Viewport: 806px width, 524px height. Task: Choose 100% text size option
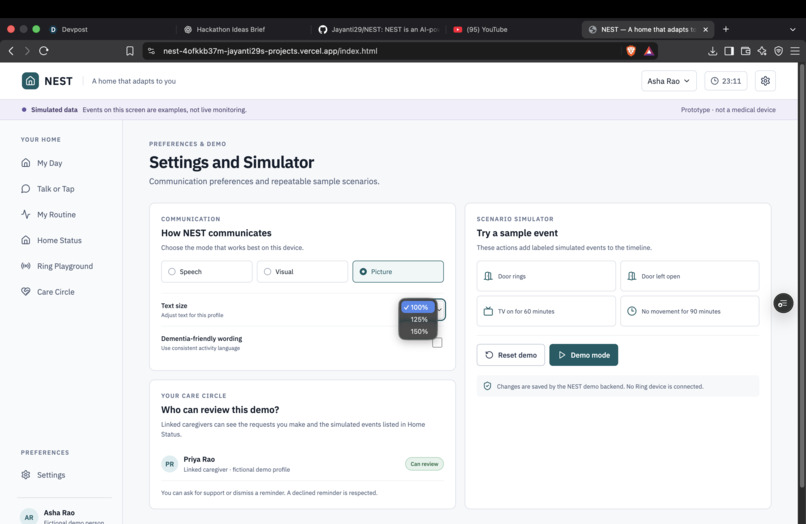(418, 307)
